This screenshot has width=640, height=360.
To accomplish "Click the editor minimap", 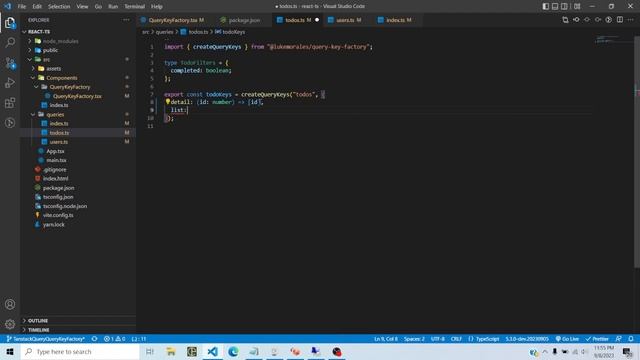I will click(x=613, y=39).
